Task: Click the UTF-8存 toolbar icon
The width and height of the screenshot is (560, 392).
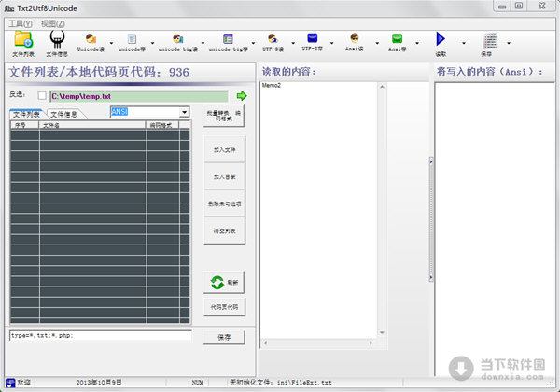Action: pyautogui.click(x=312, y=40)
